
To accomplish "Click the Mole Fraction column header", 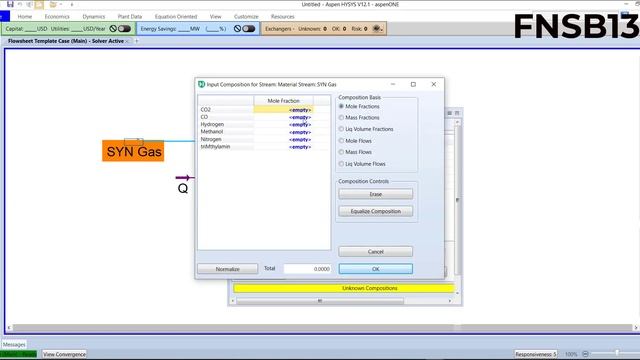I will (283, 100).
